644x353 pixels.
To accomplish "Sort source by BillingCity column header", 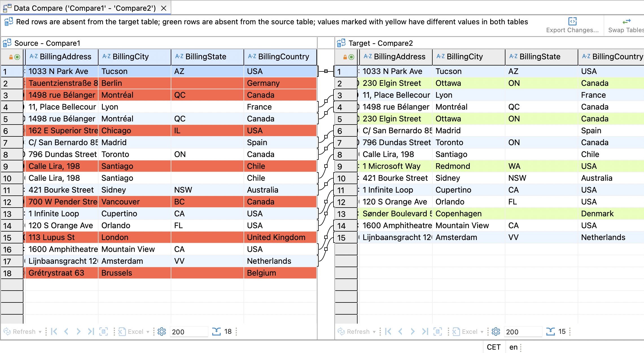I will [x=130, y=57].
